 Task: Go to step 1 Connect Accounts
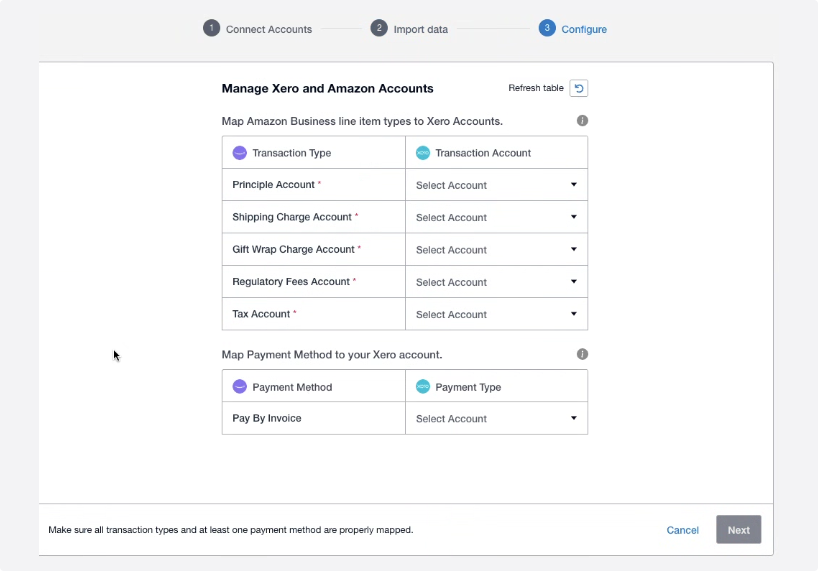tap(258, 29)
